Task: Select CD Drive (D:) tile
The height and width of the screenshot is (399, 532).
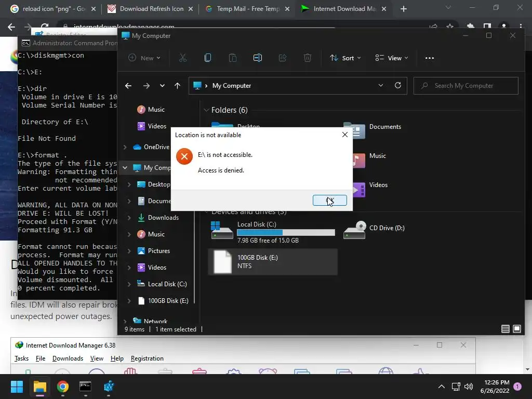Action: point(375,229)
